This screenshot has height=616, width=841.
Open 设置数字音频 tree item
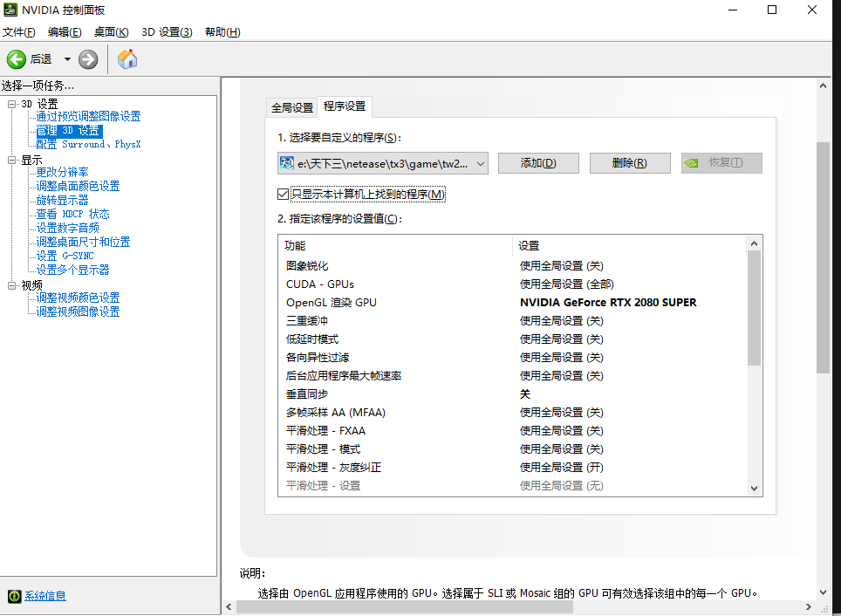67,228
